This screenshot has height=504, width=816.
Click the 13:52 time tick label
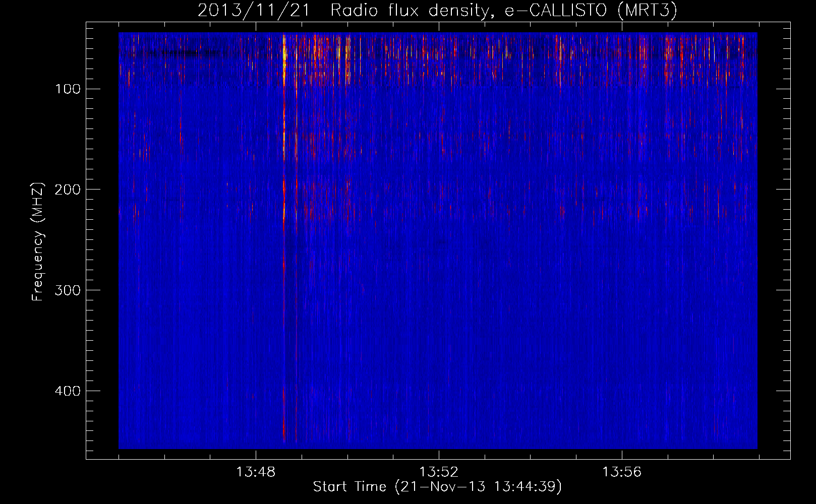point(439,472)
